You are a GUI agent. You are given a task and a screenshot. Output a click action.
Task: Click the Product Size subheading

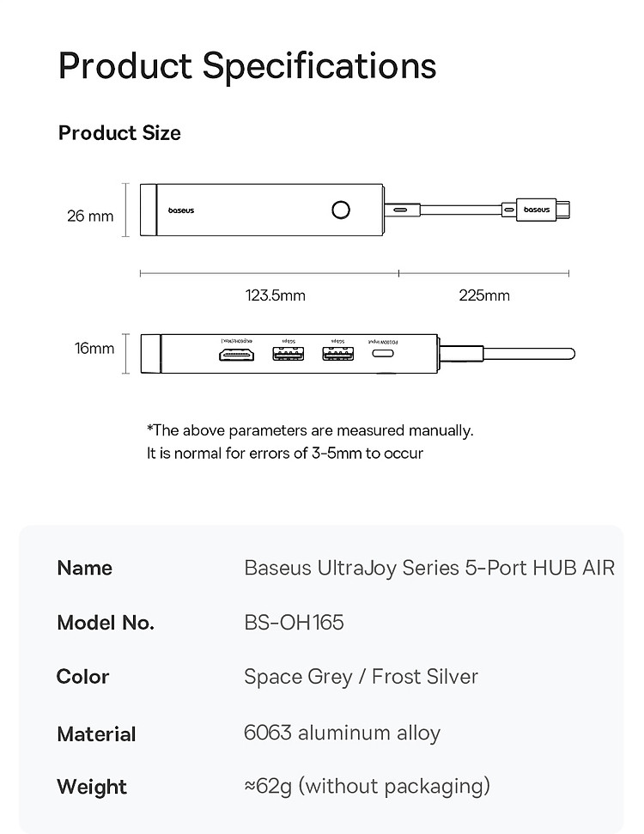coord(119,133)
